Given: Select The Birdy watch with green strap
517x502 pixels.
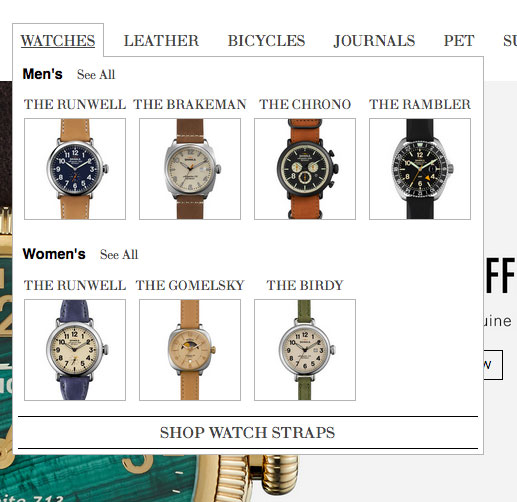Looking at the screenshot, I should click(x=305, y=350).
